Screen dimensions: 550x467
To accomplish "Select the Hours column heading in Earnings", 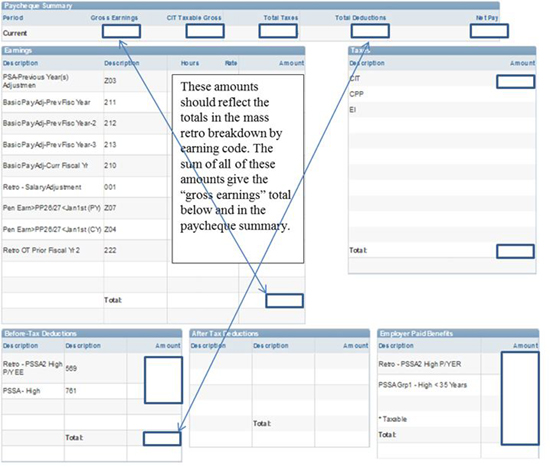I will pos(190,63).
